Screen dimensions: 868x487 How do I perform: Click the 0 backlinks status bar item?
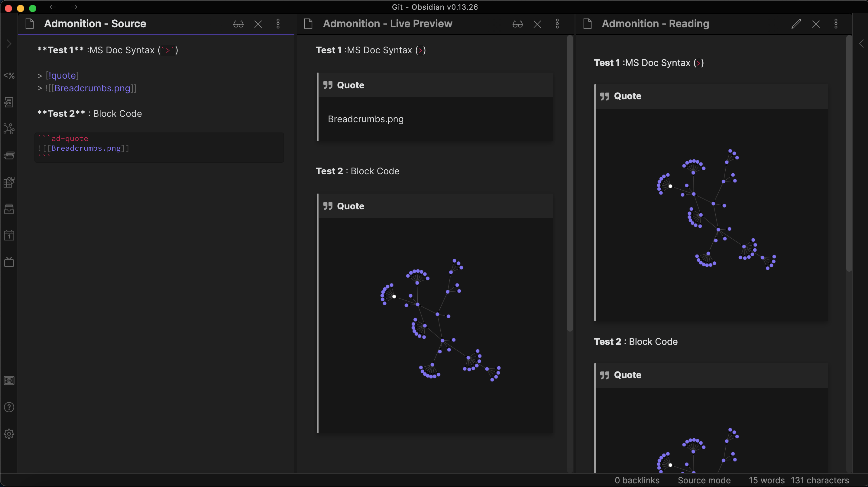point(637,480)
